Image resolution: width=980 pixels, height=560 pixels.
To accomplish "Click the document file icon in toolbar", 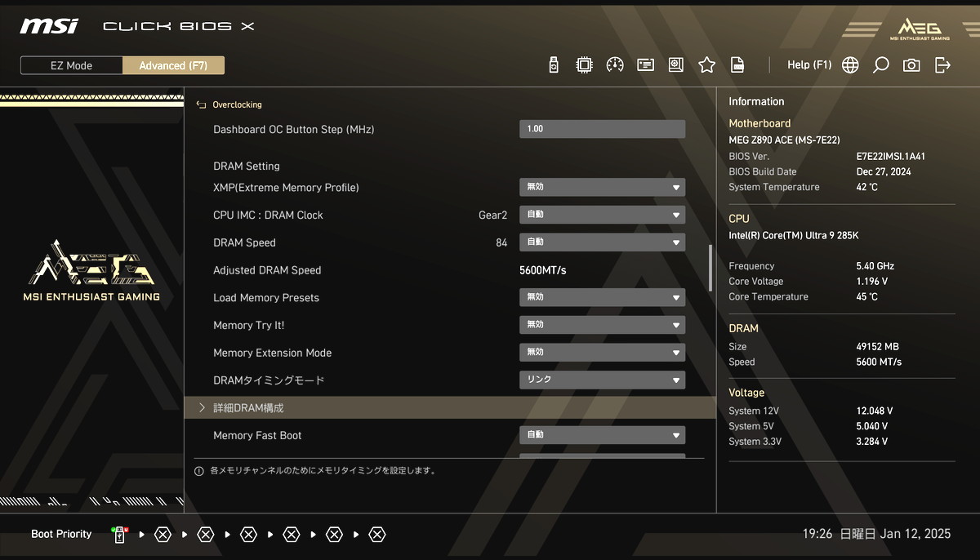I will click(x=737, y=65).
